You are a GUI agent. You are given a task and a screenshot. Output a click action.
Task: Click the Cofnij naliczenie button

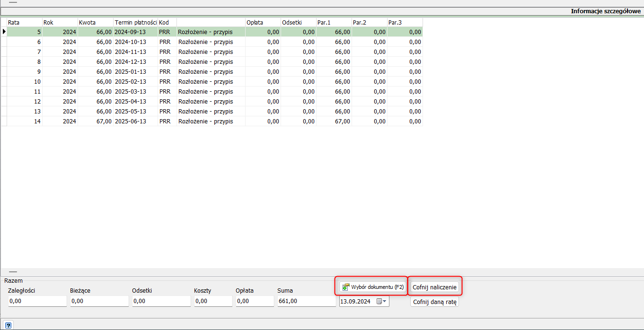point(434,287)
